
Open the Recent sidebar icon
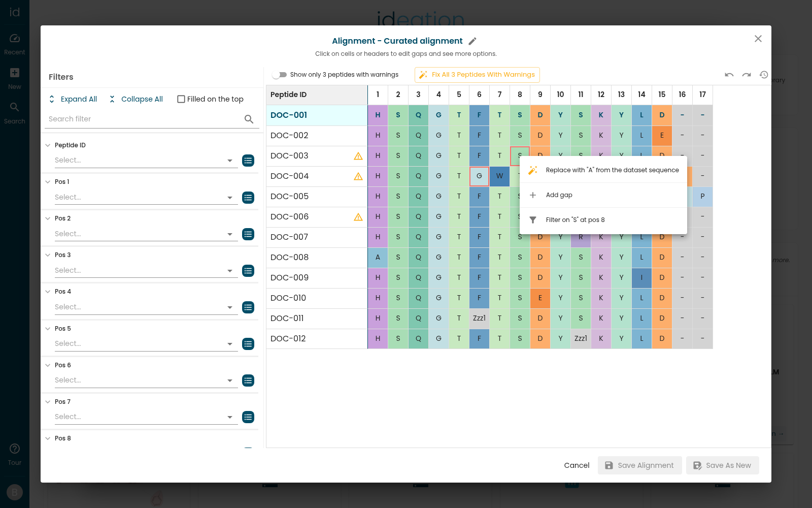[15, 44]
